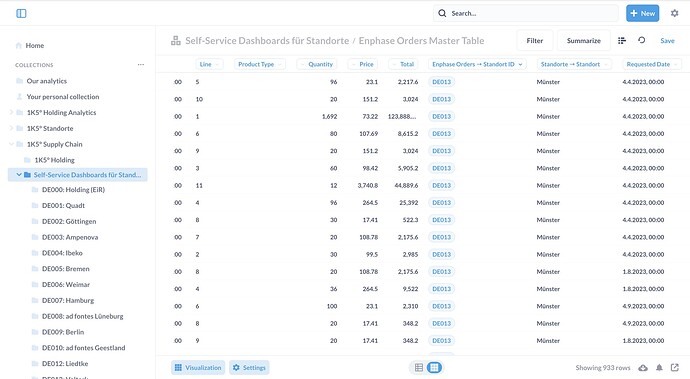This screenshot has height=379, width=690.
Task: Click the Home sidebar icon
Action: pyautogui.click(x=18, y=45)
